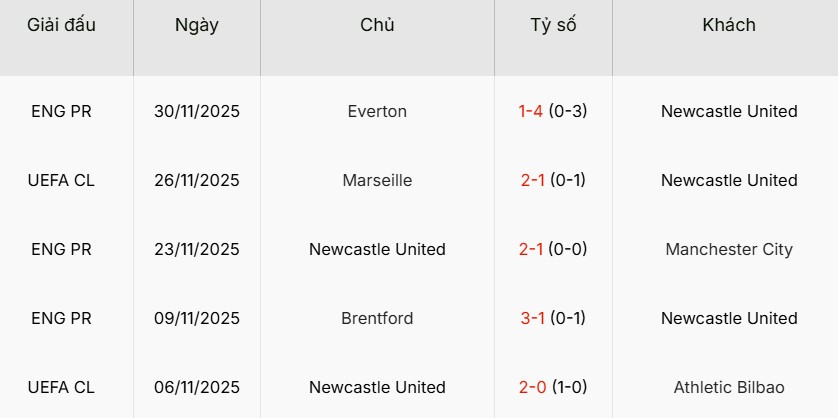
Task: Click the 2-1 score for Marseille match
Action: click(x=531, y=180)
